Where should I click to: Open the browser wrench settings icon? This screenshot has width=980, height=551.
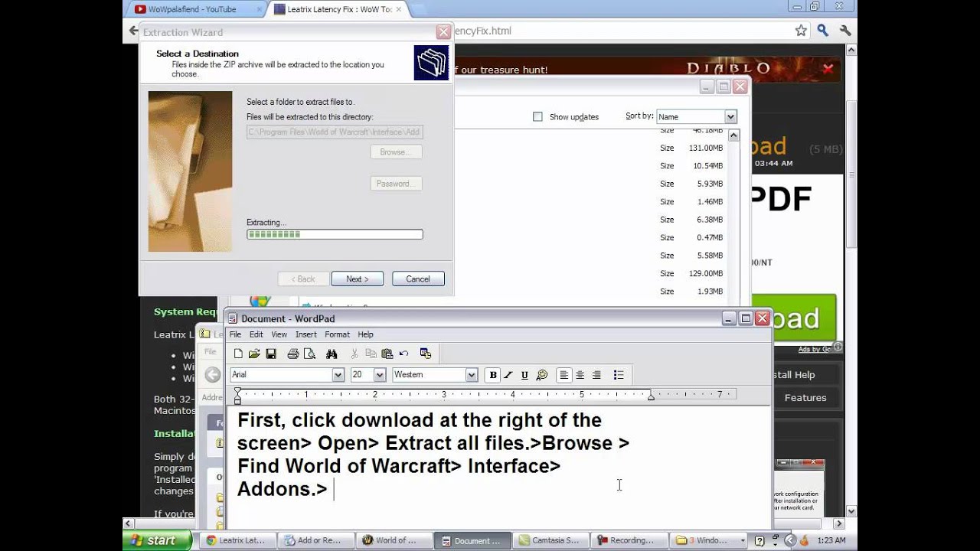845,31
